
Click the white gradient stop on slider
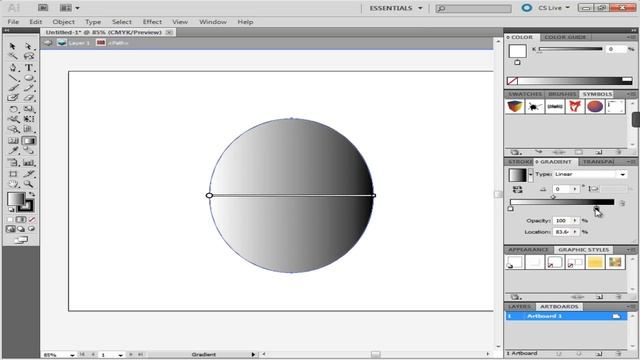510,209
